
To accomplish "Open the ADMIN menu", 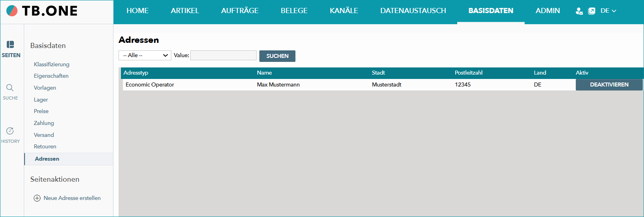I will [x=548, y=11].
